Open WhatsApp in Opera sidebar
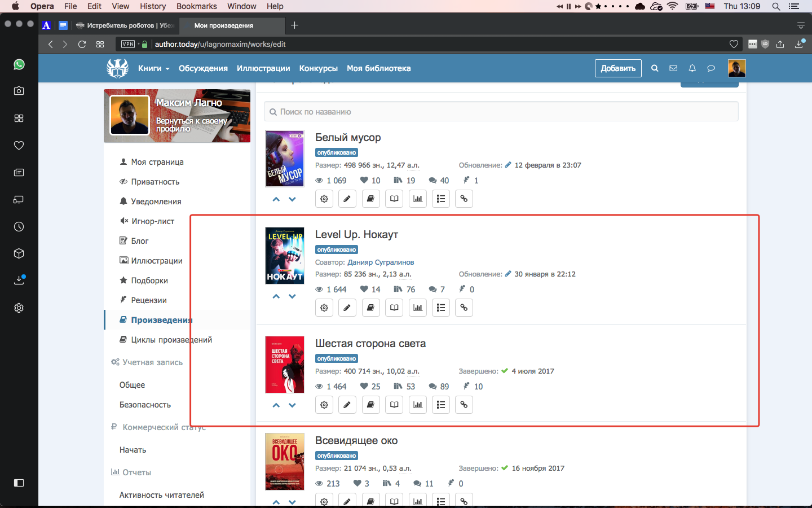This screenshot has height=508, width=812. (19, 64)
